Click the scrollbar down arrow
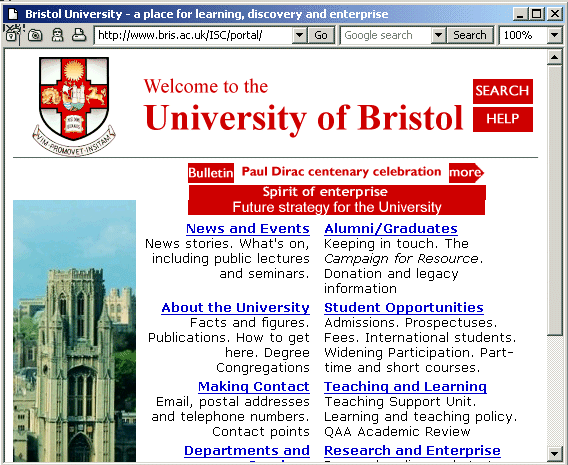Image resolution: width=568 pixels, height=465 pixels. coord(555,453)
